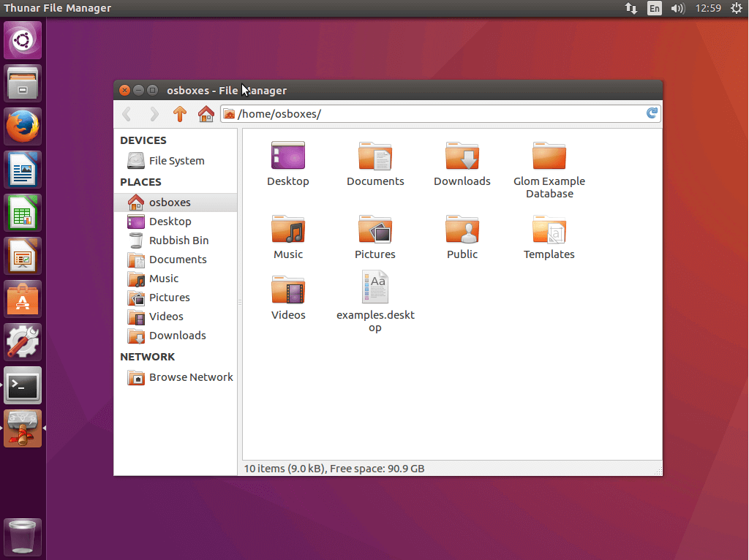Reload the current folder view
This screenshot has width=749, height=560.
(x=652, y=113)
